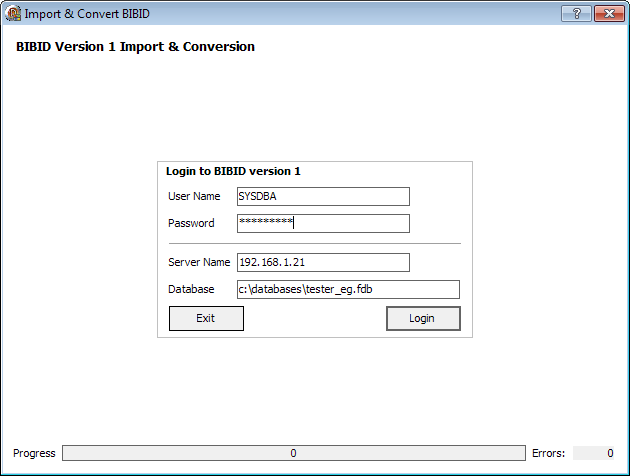Click the "Database" label
Image resolution: width=630 pixels, height=476 pixels.
[x=191, y=289]
